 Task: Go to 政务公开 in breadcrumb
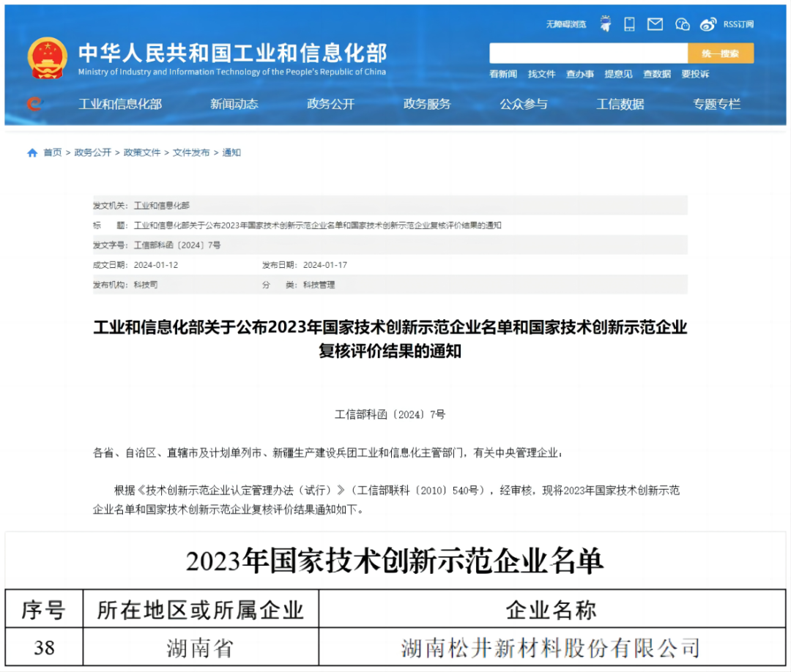pos(92,153)
